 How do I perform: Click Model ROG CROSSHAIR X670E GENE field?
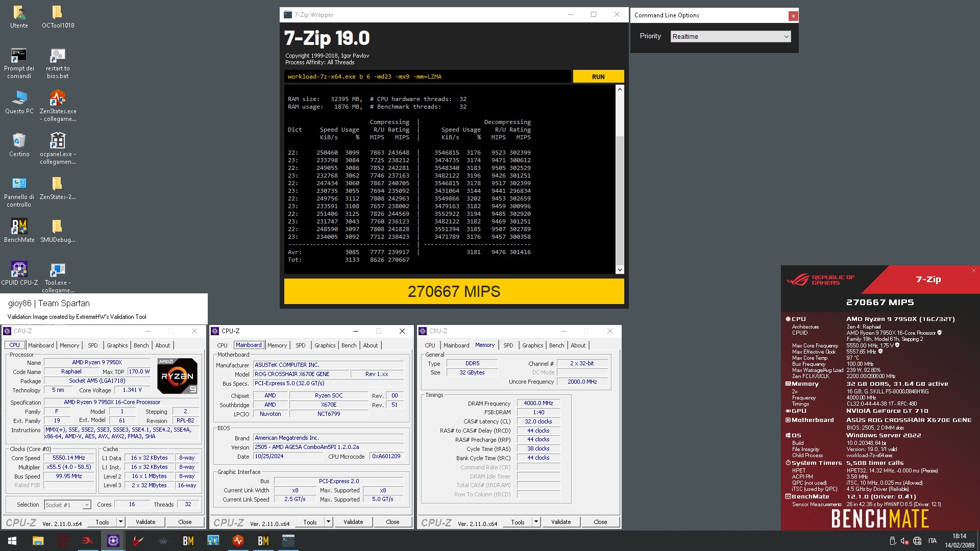click(x=301, y=374)
